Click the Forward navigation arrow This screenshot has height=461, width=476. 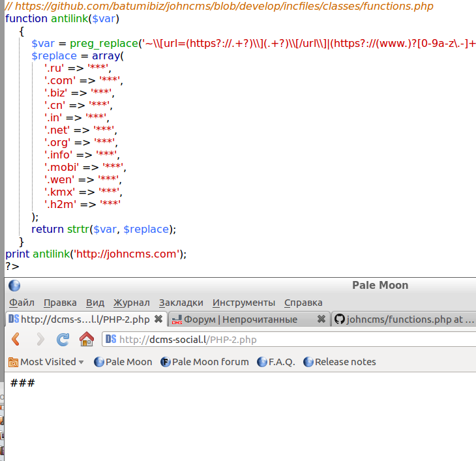tap(40, 339)
